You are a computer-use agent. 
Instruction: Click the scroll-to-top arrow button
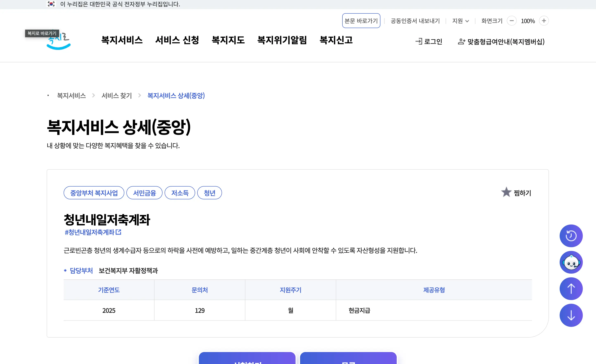coord(571,289)
